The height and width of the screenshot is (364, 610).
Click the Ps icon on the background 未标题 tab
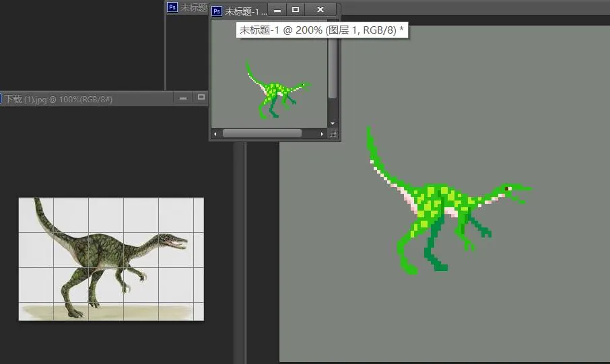click(x=172, y=7)
